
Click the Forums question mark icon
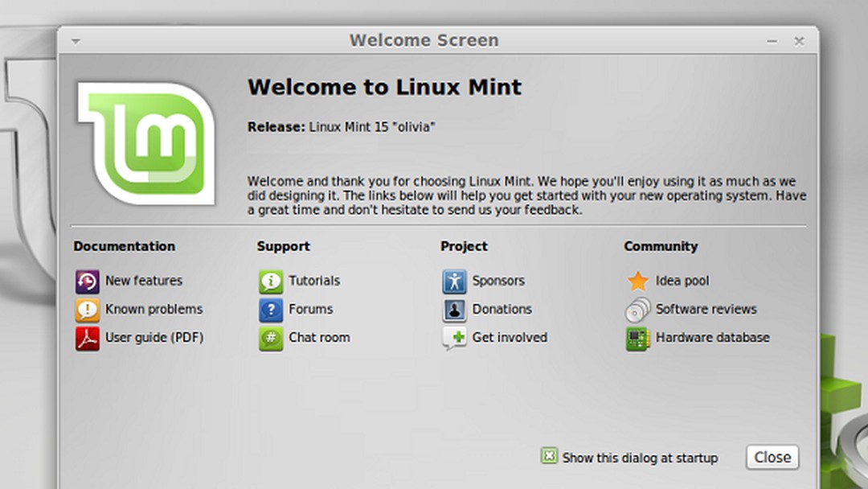(x=271, y=310)
